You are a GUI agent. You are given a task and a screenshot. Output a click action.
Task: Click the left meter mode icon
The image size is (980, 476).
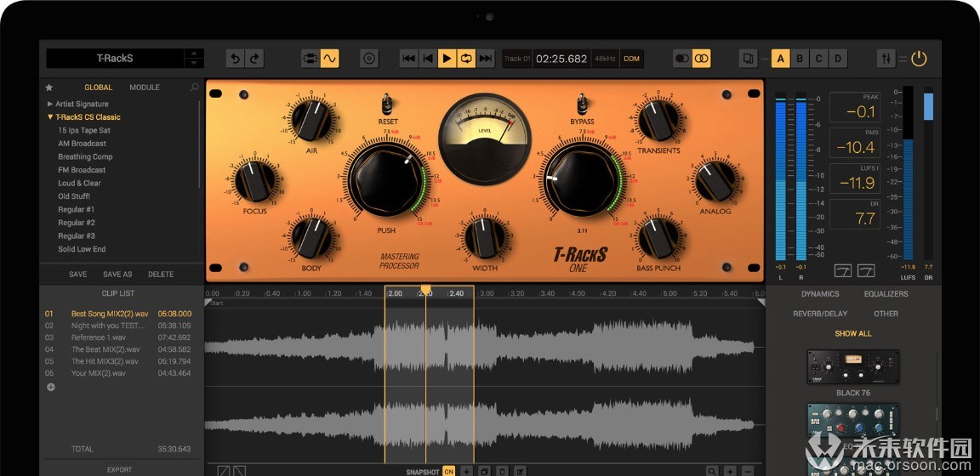coord(842,270)
